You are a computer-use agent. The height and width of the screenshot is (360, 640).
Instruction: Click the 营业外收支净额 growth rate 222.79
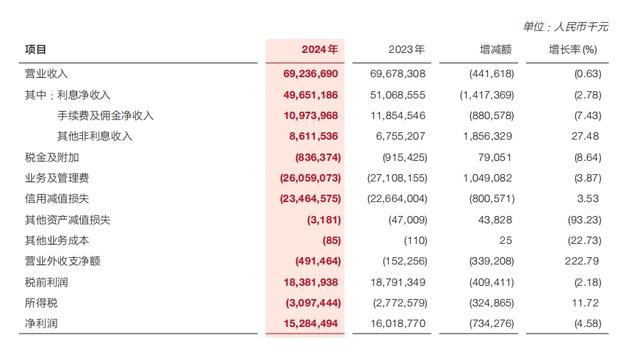coord(582,261)
